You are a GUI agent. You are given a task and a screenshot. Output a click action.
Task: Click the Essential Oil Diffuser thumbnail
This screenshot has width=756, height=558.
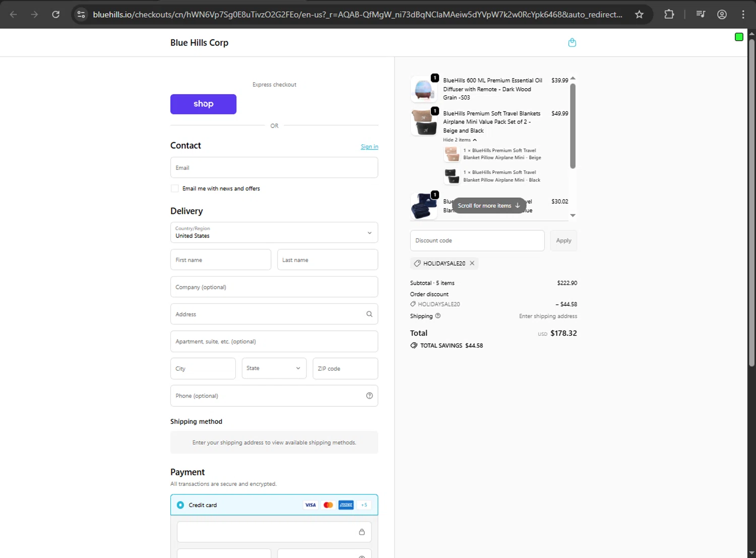click(424, 89)
